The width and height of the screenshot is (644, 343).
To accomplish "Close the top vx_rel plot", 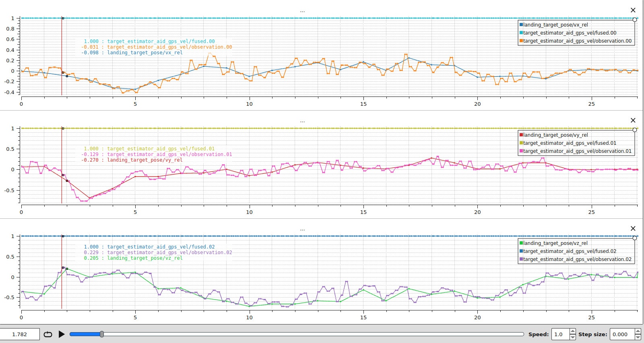I will pyautogui.click(x=633, y=10).
